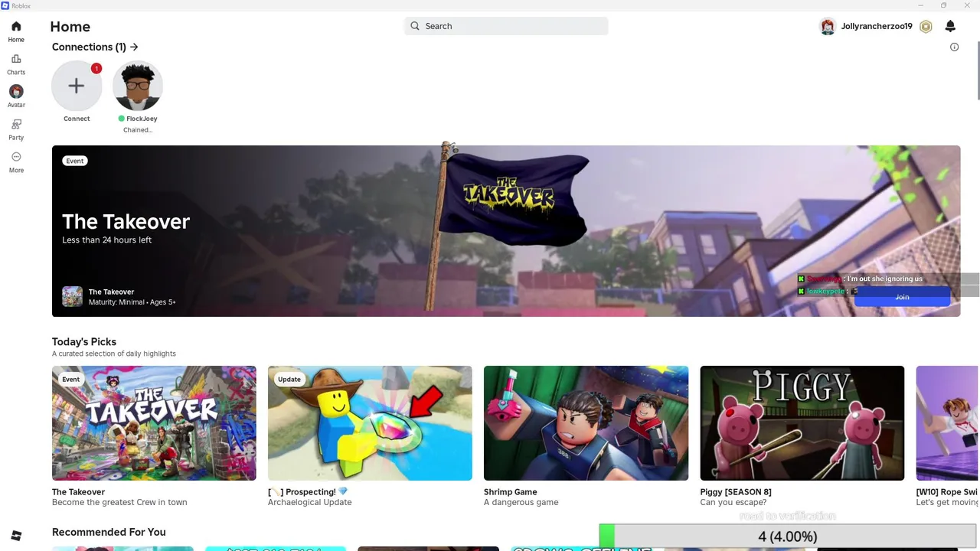Click the 'Chained...' status under FlockJoey
This screenshot has width=980, height=551.
pyautogui.click(x=138, y=130)
